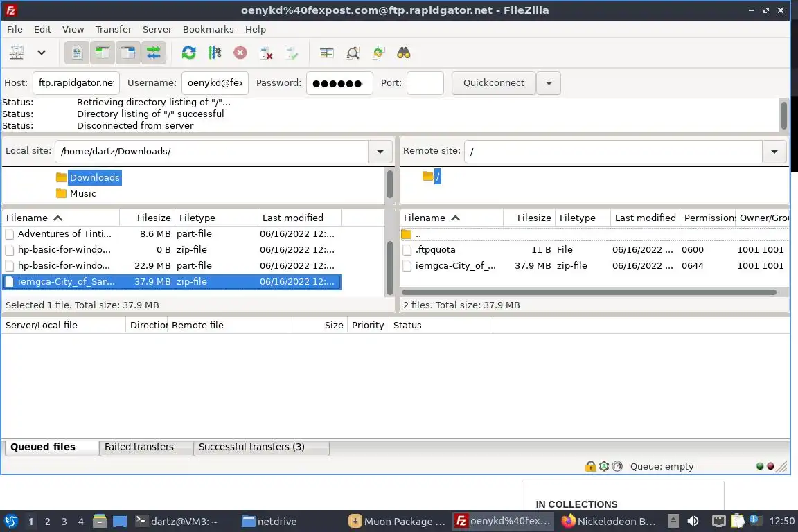The image size is (798, 532).
Task: Toggle processing of the transfer queue
Action: click(x=215, y=53)
